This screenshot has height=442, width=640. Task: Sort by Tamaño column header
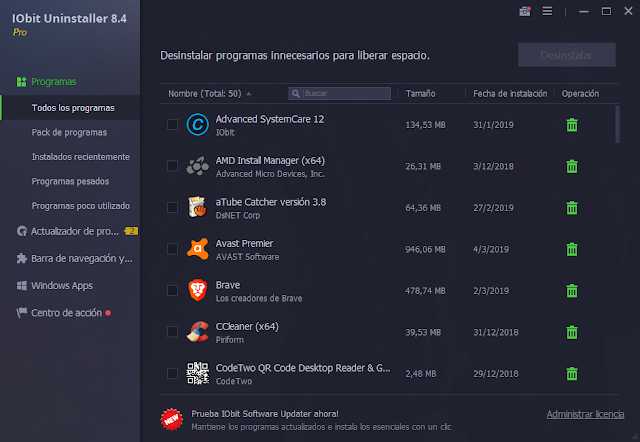coord(420,94)
